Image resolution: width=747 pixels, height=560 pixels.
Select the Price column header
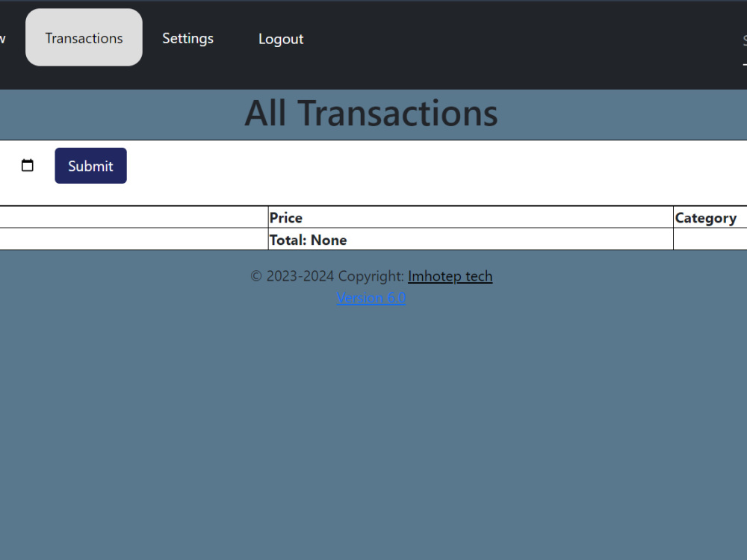471,217
